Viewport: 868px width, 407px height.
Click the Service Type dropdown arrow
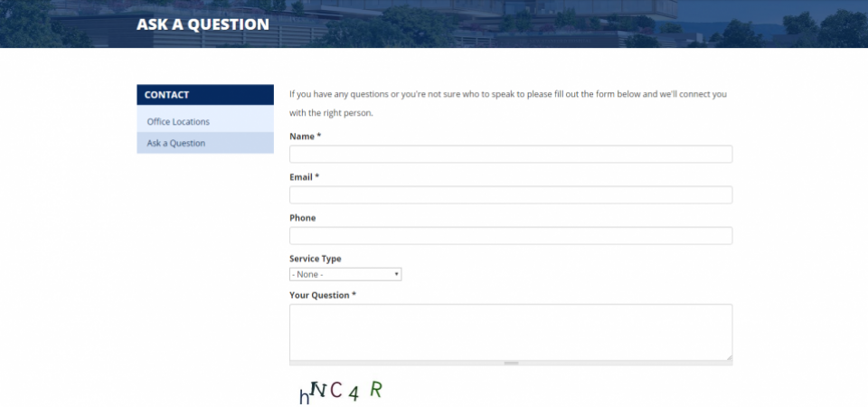coord(396,274)
